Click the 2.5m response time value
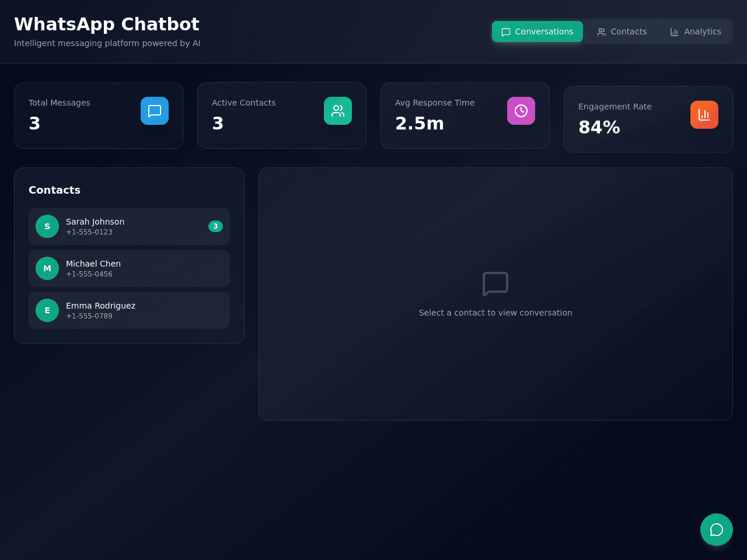Viewport: 747px width, 560px height. 420,124
